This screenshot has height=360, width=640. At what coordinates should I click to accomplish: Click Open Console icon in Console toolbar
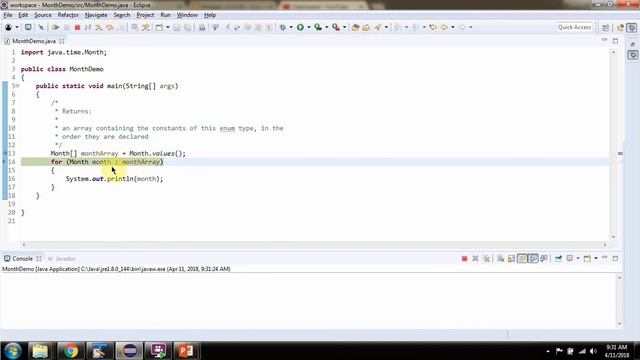587,258
